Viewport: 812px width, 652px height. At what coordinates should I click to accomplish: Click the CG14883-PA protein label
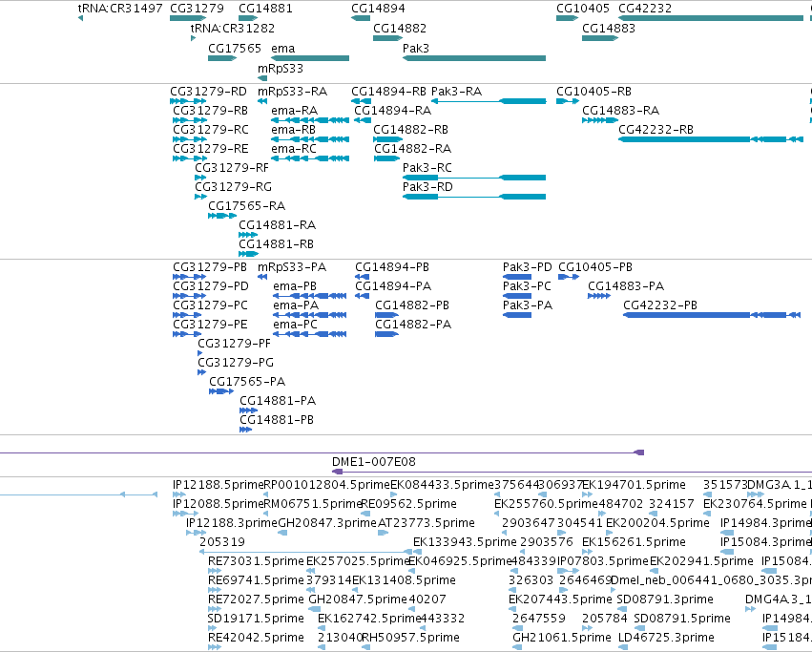pos(626,286)
